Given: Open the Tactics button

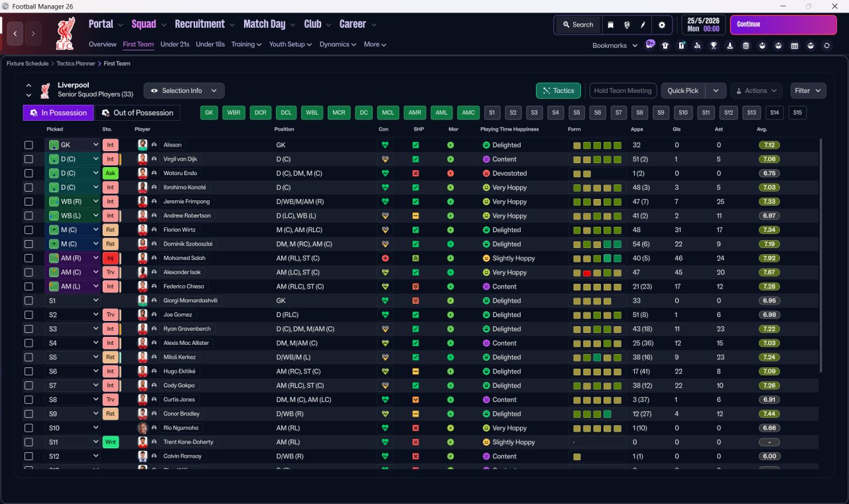Looking at the screenshot, I should tap(558, 91).
